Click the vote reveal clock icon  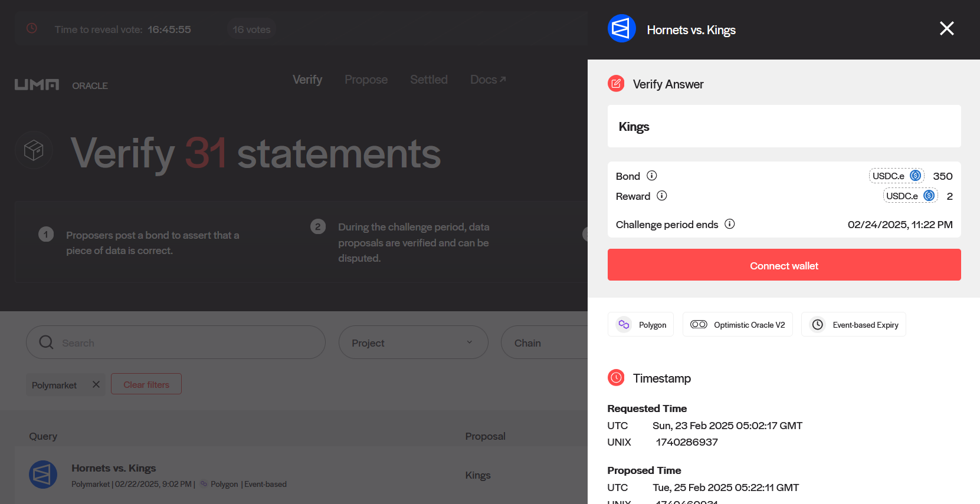[x=32, y=28]
